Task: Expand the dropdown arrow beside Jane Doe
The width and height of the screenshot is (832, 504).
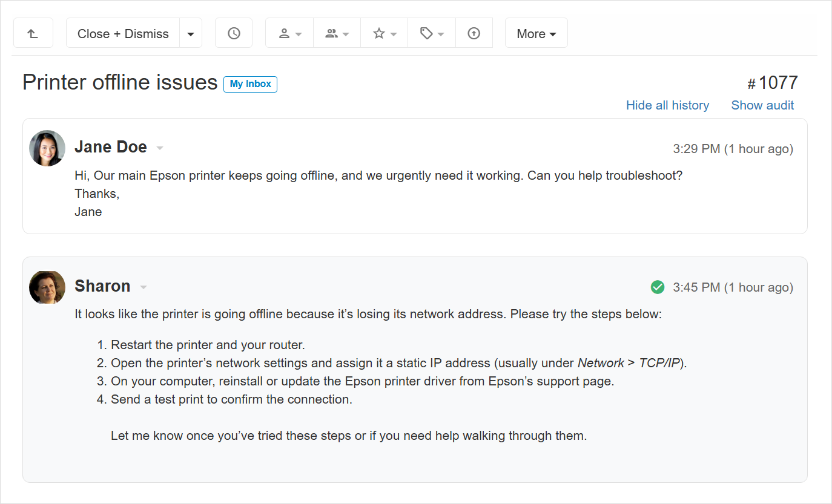Action: (x=160, y=148)
